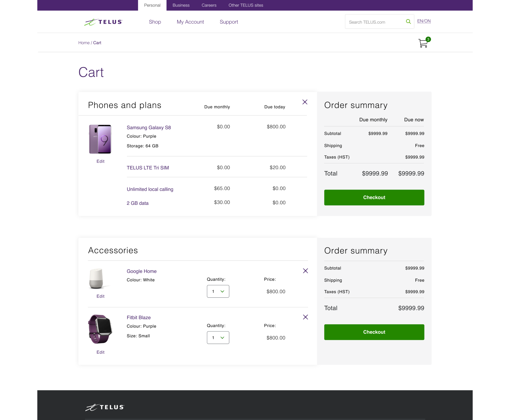Viewport: 510px width, 420px height.
Task: Edit the Samsung Galaxy S8 item
Action: [100, 161]
